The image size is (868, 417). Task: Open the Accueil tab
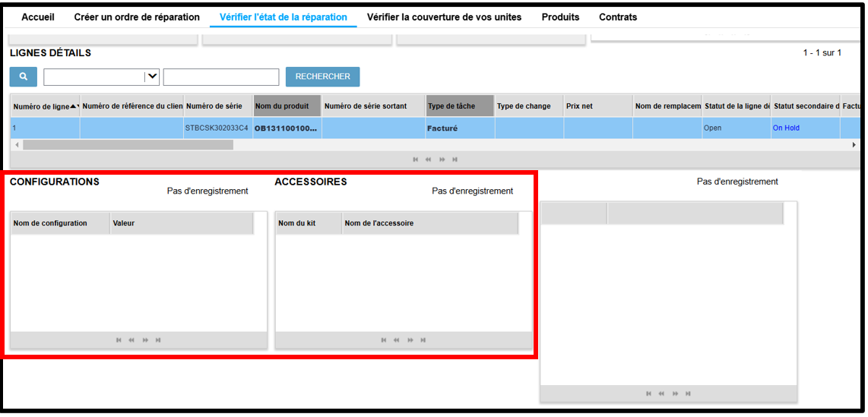(x=38, y=17)
